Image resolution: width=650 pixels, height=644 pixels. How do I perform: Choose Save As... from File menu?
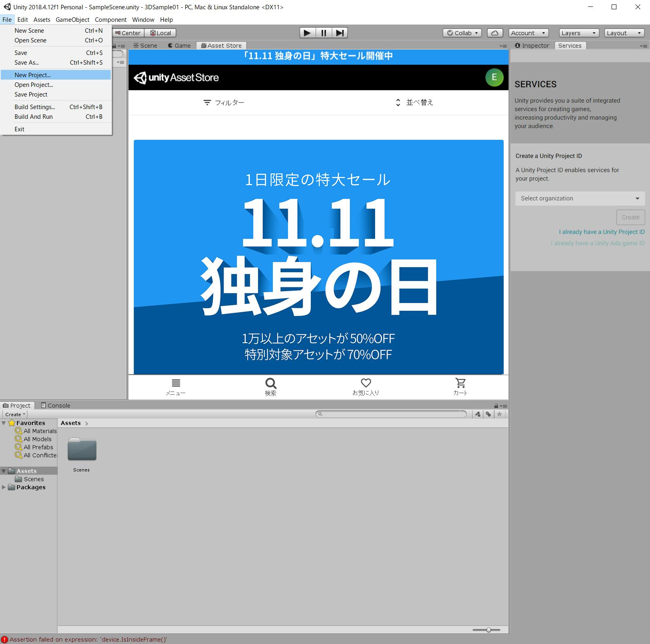pos(56,62)
